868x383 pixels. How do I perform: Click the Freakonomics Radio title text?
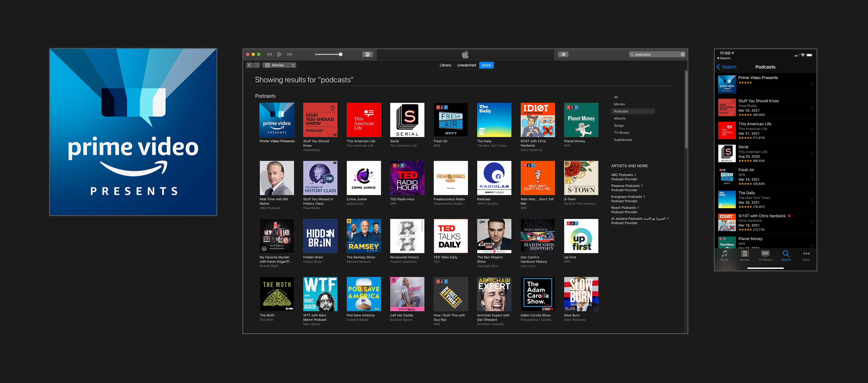click(x=449, y=199)
